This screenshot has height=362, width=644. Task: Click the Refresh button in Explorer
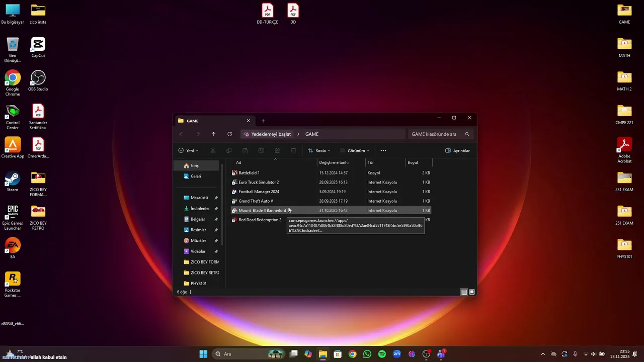tap(229, 134)
